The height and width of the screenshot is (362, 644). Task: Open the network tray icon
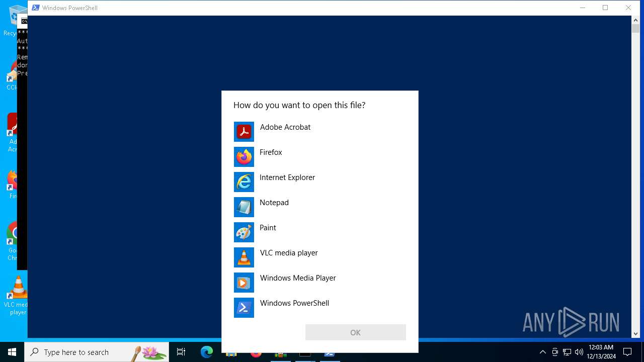pyautogui.click(x=567, y=352)
